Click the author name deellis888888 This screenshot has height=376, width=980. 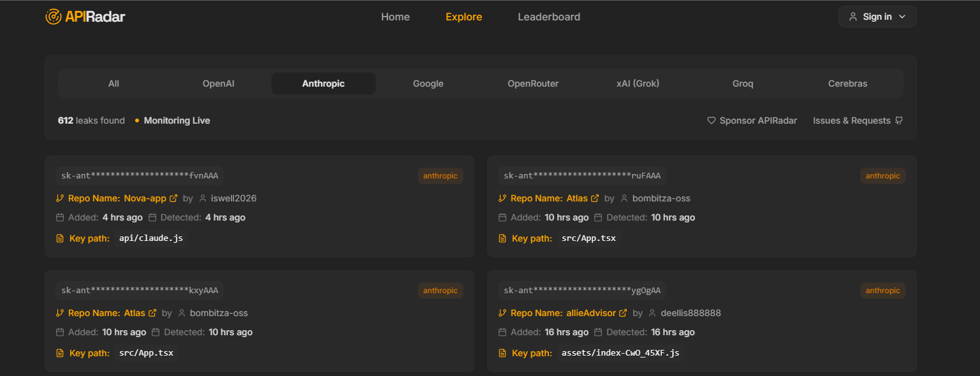[x=691, y=313]
